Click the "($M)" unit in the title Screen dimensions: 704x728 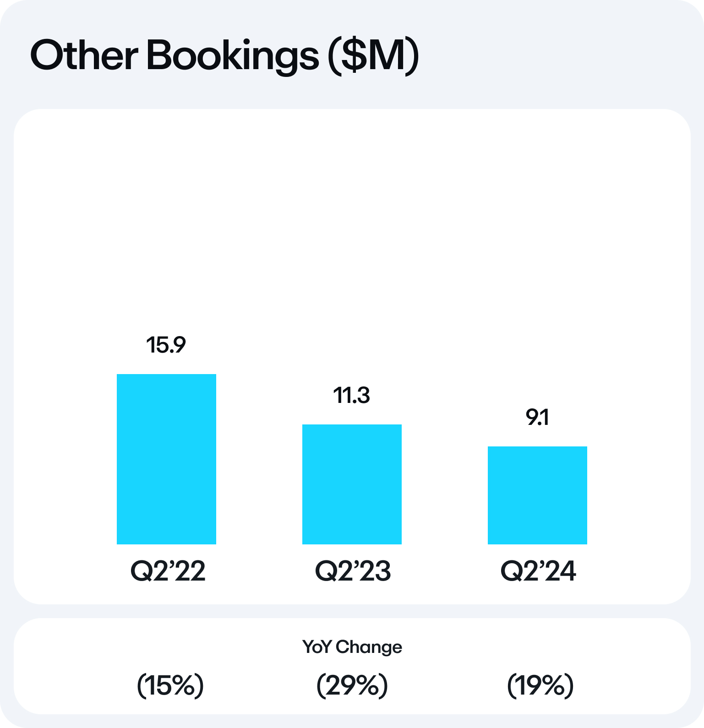click(x=373, y=56)
